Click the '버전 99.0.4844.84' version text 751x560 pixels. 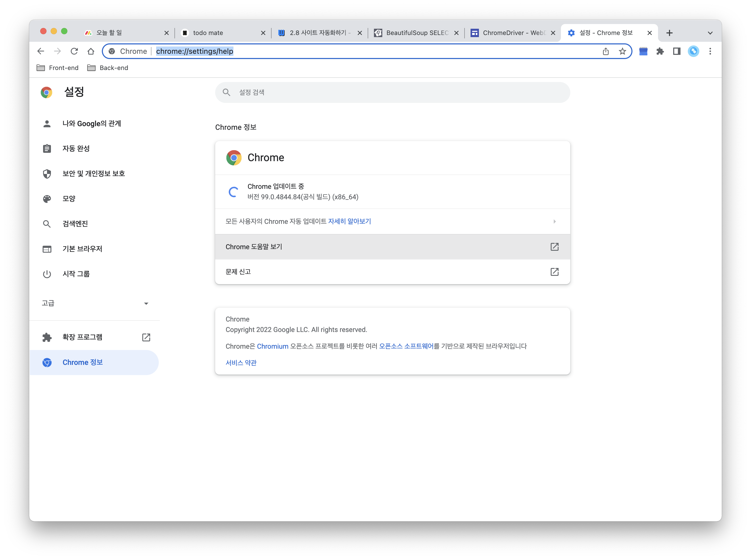pos(302,197)
